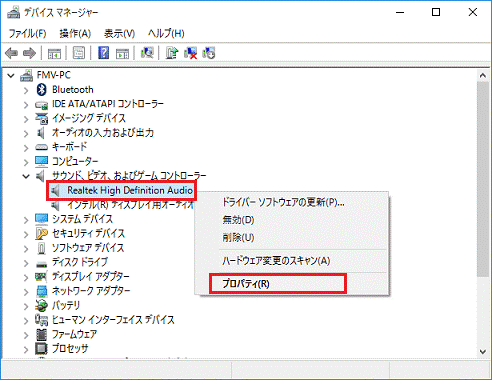Screen dimensions: 492x380
Task: Open the 表示(V) menu
Action: (x=119, y=33)
